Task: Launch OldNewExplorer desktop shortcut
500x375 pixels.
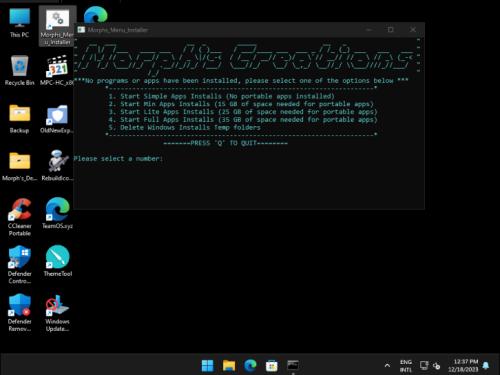Action: (57, 119)
